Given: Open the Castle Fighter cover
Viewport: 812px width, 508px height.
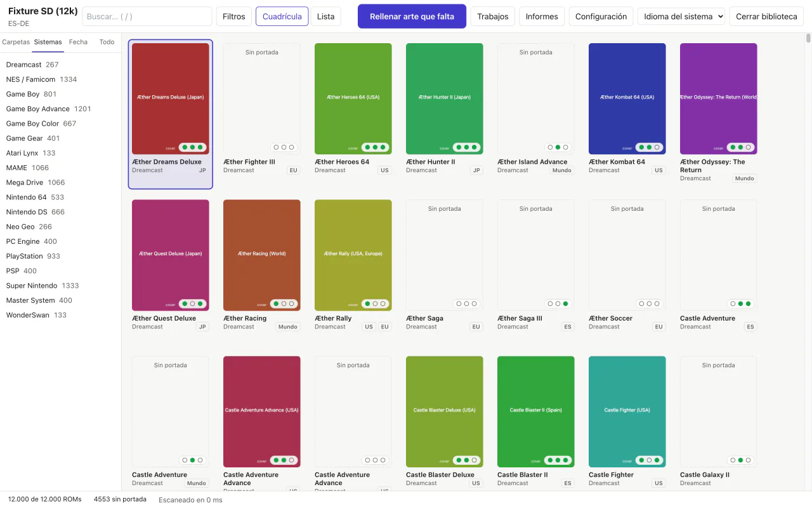Looking at the screenshot, I should click(627, 411).
